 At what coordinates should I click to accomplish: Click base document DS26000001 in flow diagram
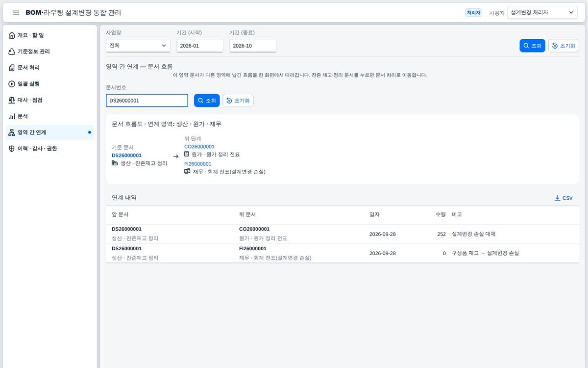coord(126,156)
